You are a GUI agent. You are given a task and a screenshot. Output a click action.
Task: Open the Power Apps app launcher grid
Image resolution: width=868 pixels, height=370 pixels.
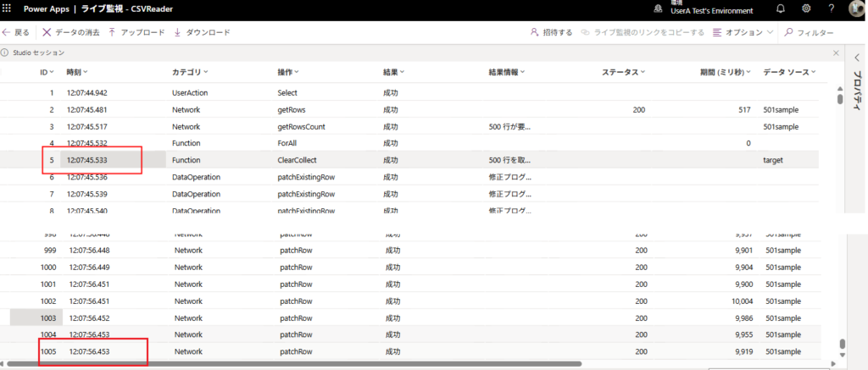[x=8, y=8]
